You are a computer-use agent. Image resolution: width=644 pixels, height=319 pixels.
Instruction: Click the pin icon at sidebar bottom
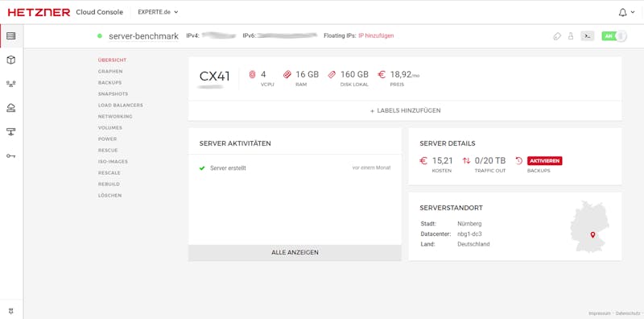11,311
